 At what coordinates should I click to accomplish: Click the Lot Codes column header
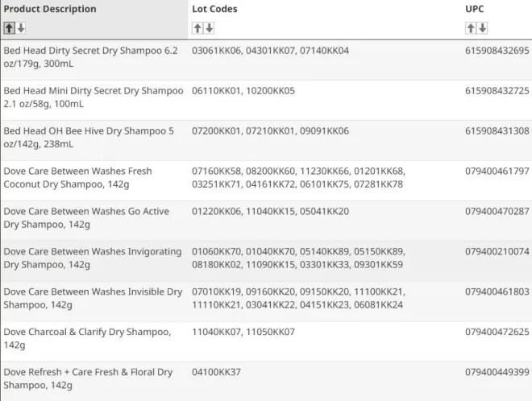tap(214, 9)
